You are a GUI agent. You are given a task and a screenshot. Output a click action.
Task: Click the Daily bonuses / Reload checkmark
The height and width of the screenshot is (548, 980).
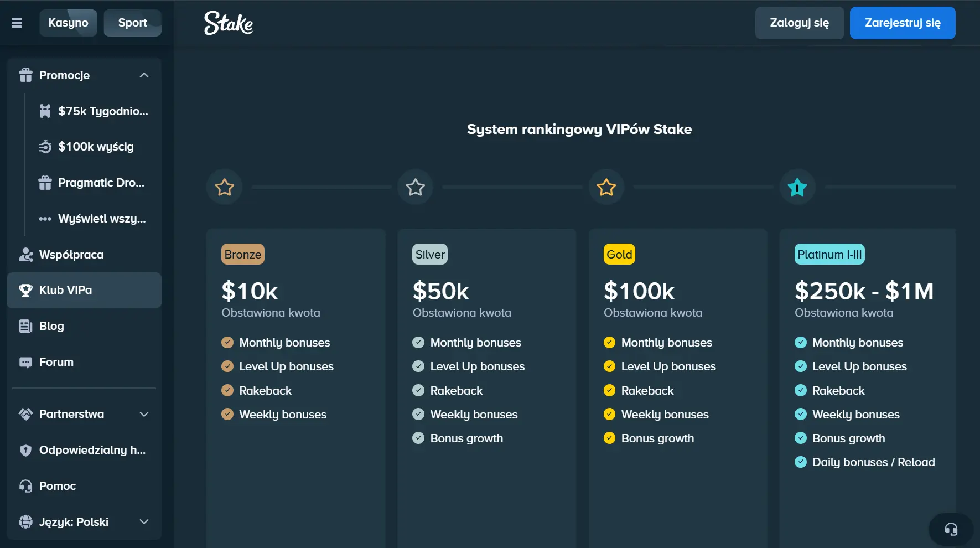tap(801, 462)
